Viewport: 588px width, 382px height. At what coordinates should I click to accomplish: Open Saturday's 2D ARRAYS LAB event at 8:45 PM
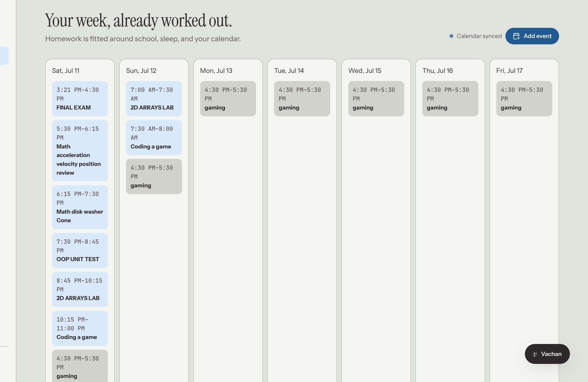[x=80, y=289]
